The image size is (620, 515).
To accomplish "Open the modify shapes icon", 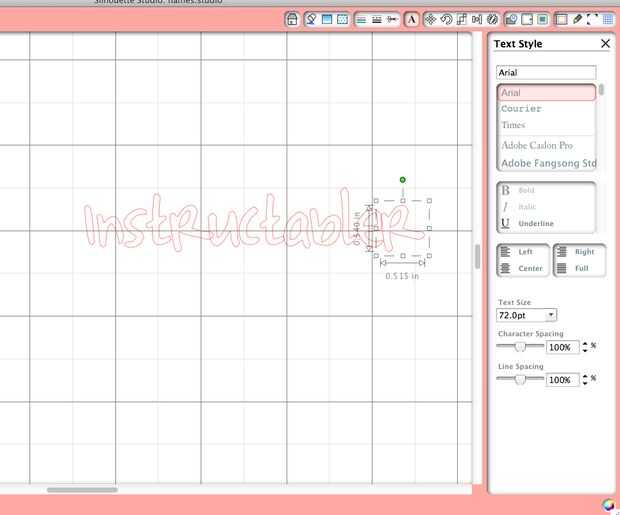I will [512, 19].
